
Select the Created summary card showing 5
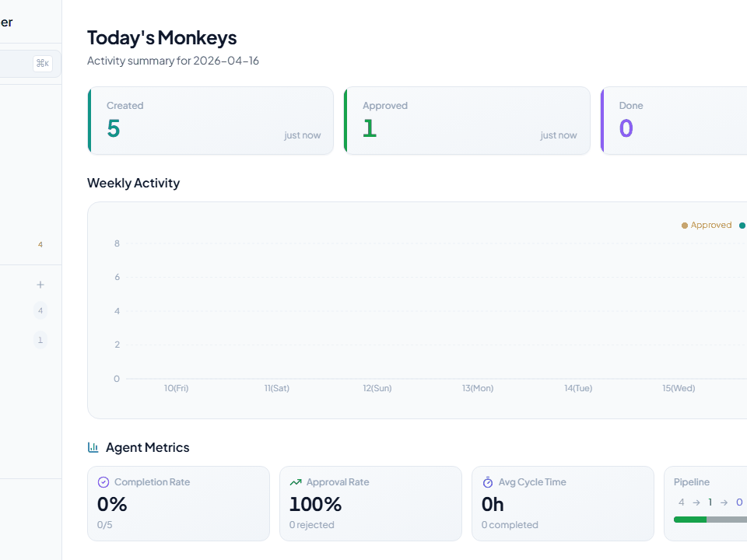[210, 121]
